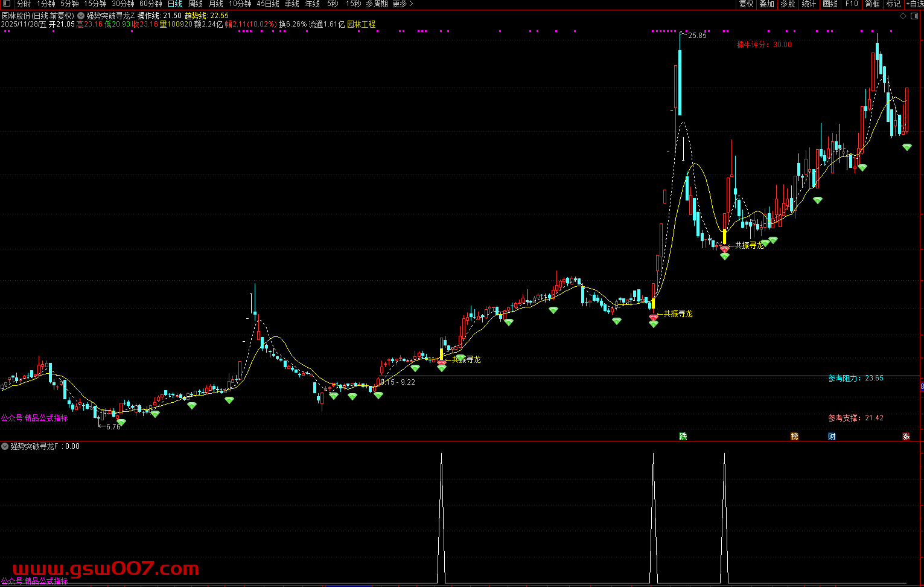Viewport: 924px width, 587px height.
Task: Click the diamond icon at chart top-right
Action: 903,15
